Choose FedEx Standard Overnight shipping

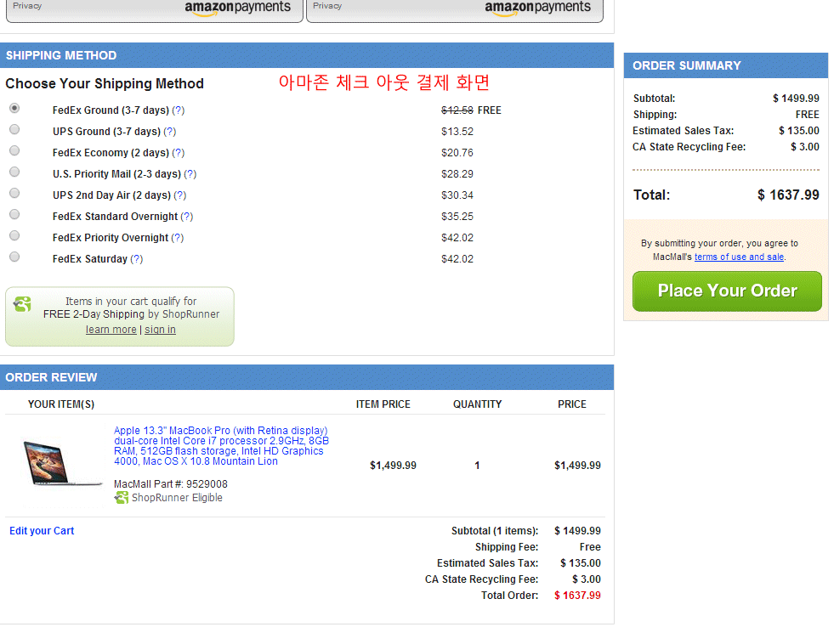point(14,215)
